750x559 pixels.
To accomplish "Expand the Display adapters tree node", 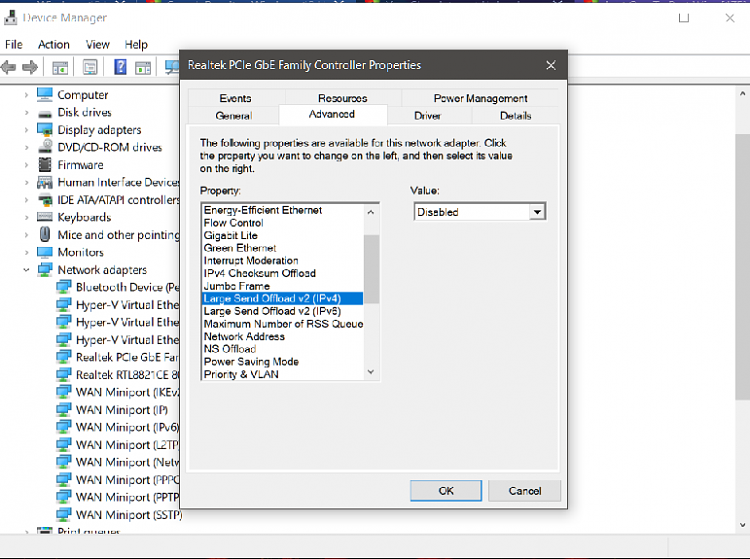I will [26, 130].
